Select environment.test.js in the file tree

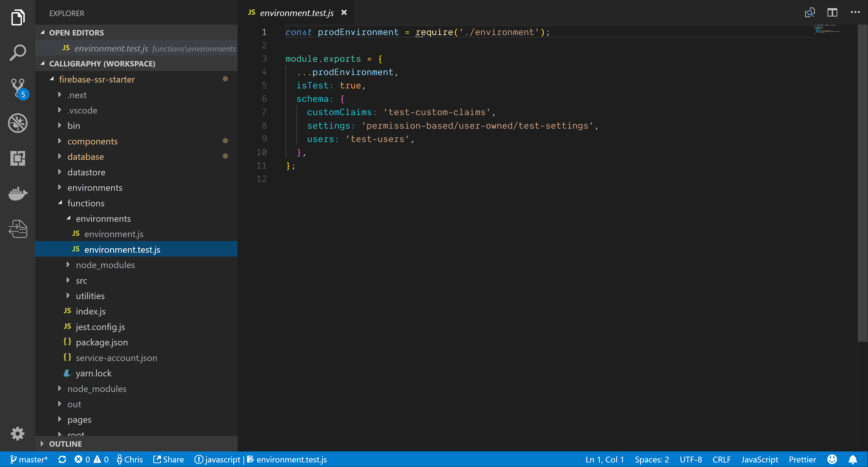pos(136,249)
